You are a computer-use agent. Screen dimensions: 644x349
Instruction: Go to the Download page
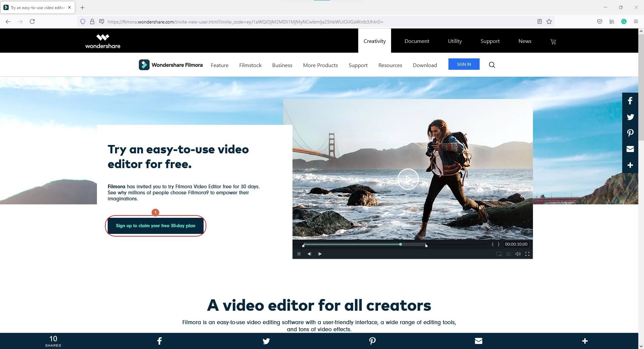coord(425,65)
